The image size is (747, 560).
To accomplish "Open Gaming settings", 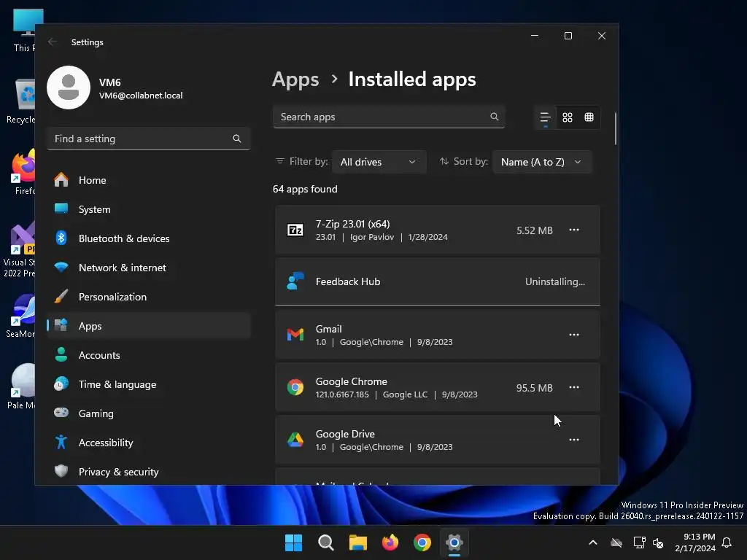I will [149, 413].
